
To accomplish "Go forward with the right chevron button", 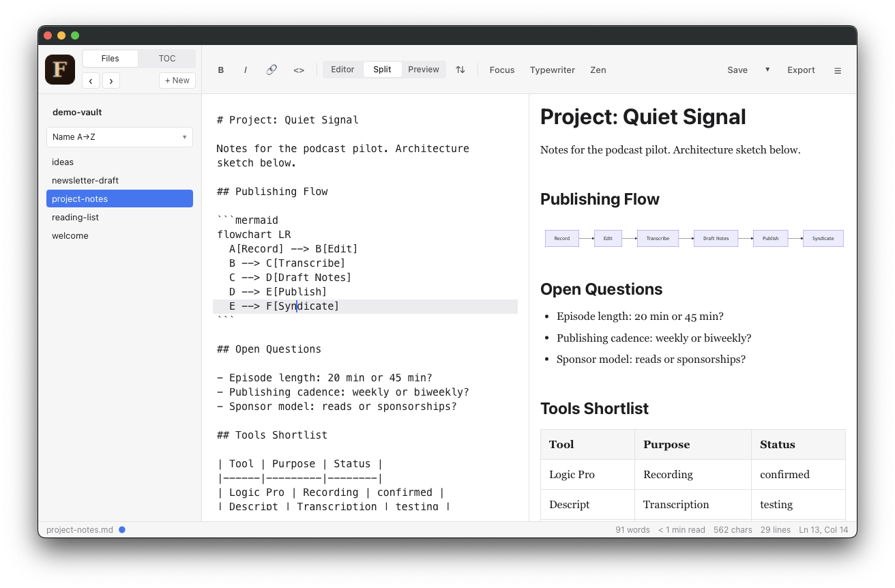I will [111, 80].
